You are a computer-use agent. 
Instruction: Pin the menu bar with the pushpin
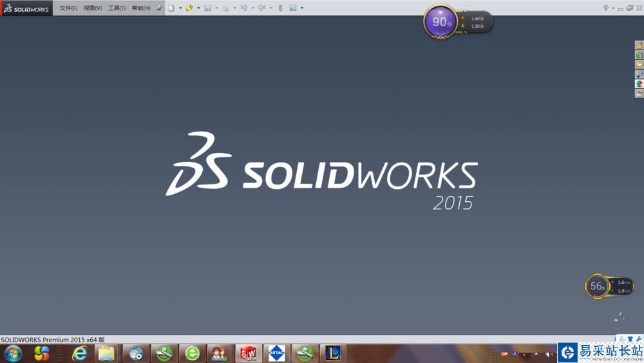(159, 8)
